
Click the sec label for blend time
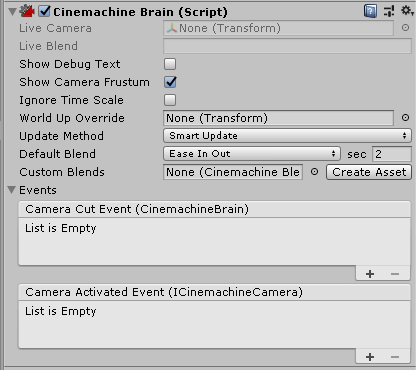coord(357,154)
